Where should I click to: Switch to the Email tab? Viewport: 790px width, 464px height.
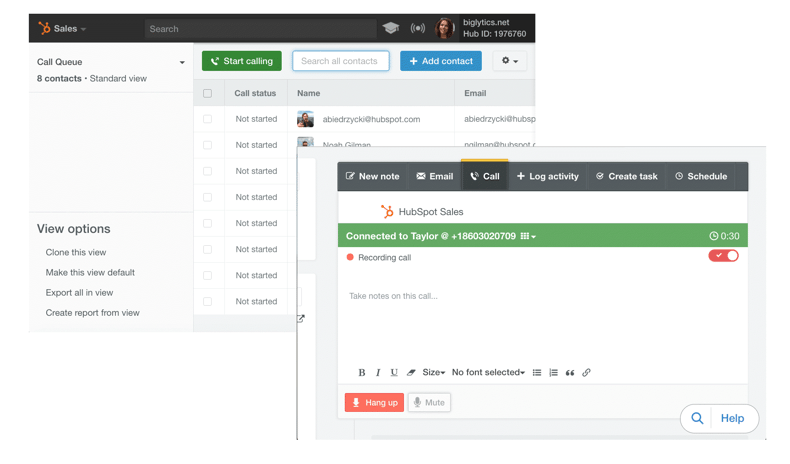(435, 176)
